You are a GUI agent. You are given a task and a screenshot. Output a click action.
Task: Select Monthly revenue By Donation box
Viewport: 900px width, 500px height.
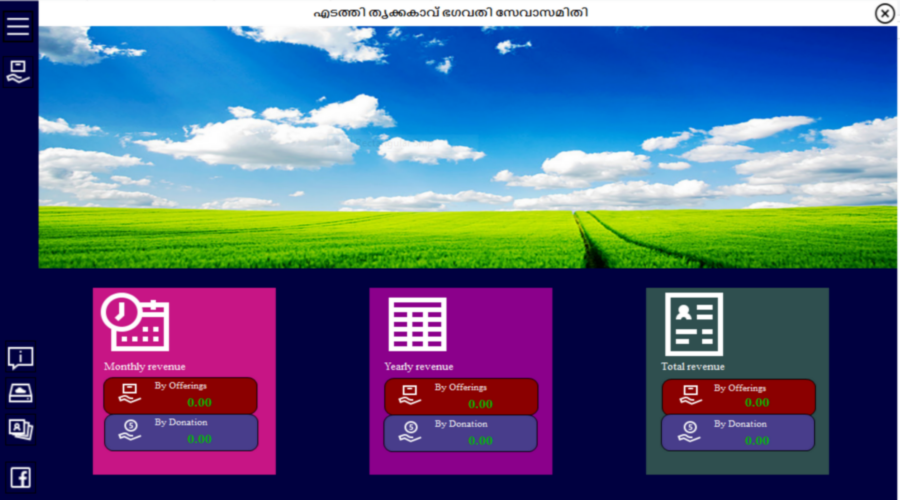tap(180, 432)
